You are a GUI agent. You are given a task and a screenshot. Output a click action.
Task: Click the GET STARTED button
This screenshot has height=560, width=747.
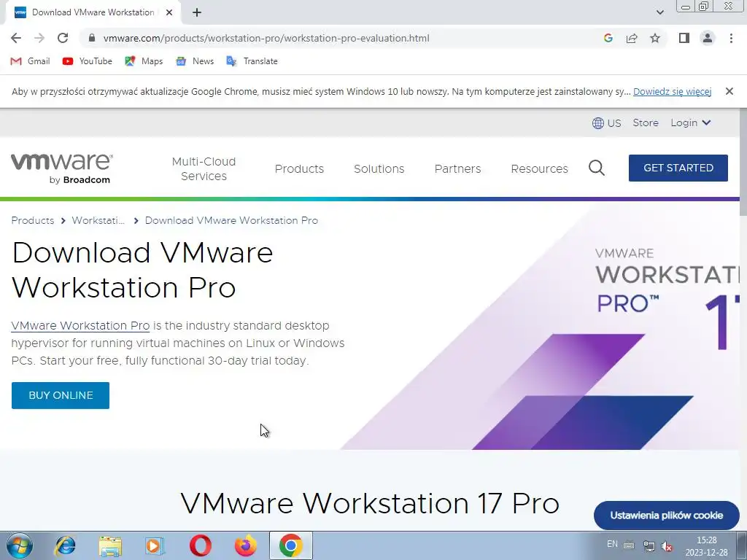678,168
